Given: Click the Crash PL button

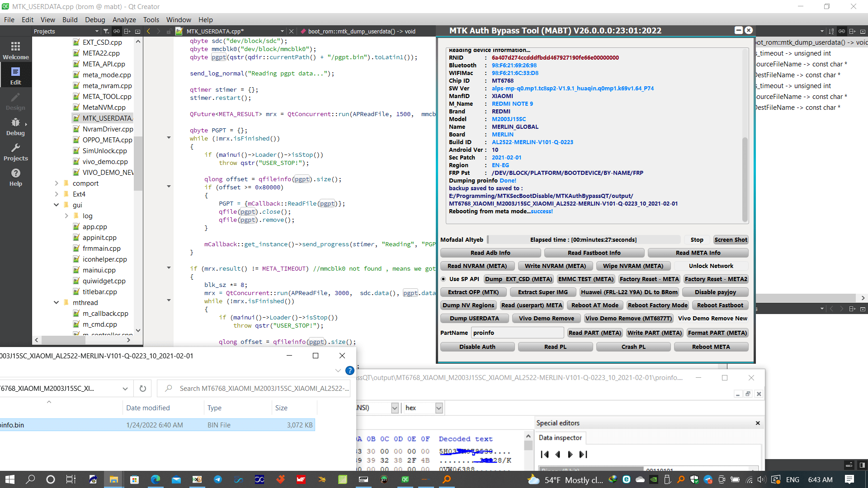Looking at the screenshot, I should coord(633,346).
